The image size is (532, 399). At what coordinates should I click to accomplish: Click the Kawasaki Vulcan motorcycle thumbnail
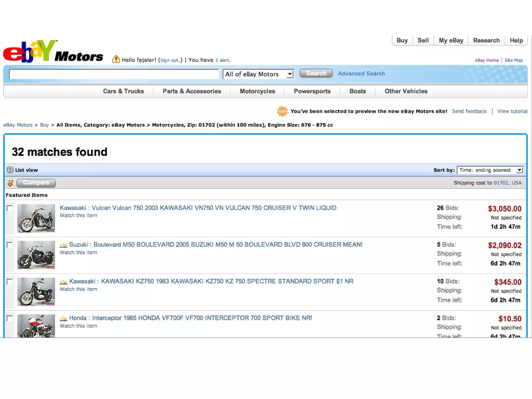coord(36,218)
